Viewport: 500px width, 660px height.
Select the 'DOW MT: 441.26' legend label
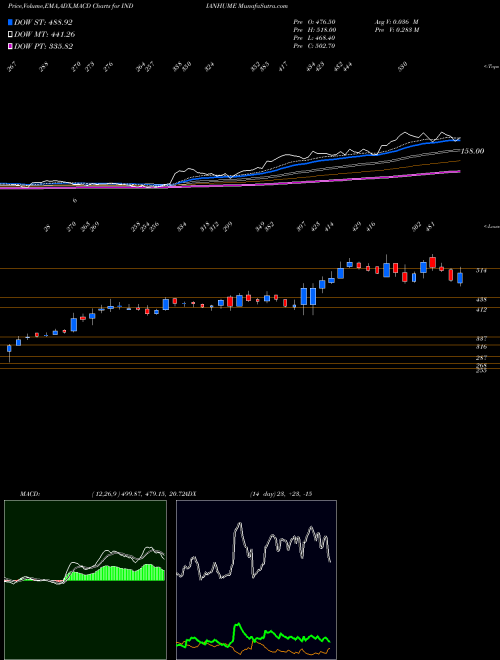(x=45, y=35)
